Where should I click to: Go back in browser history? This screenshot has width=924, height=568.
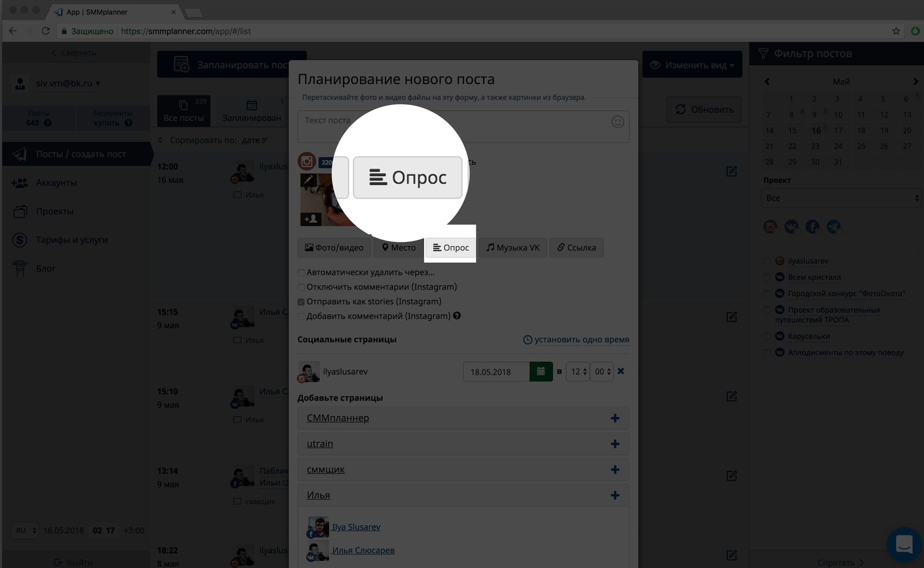click(13, 31)
